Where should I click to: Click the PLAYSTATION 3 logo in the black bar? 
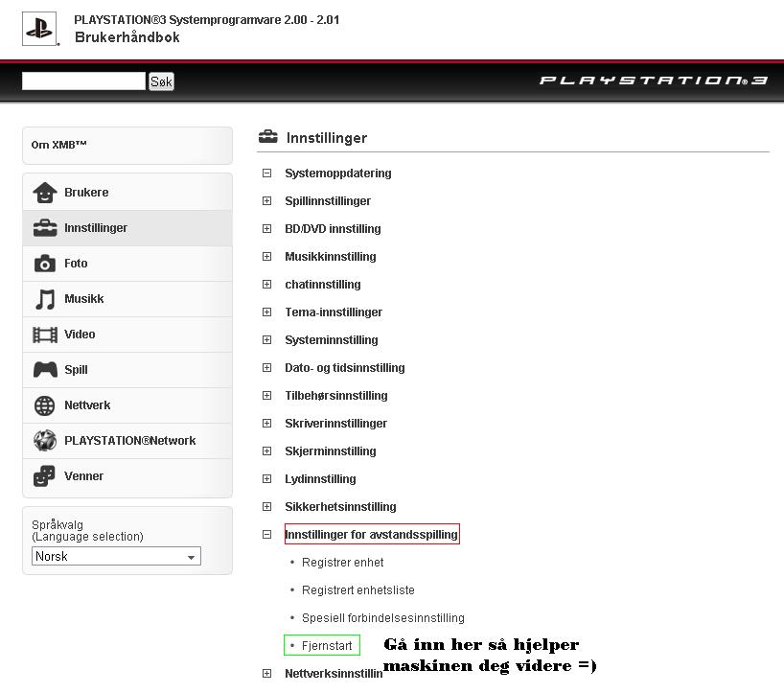(x=653, y=81)
